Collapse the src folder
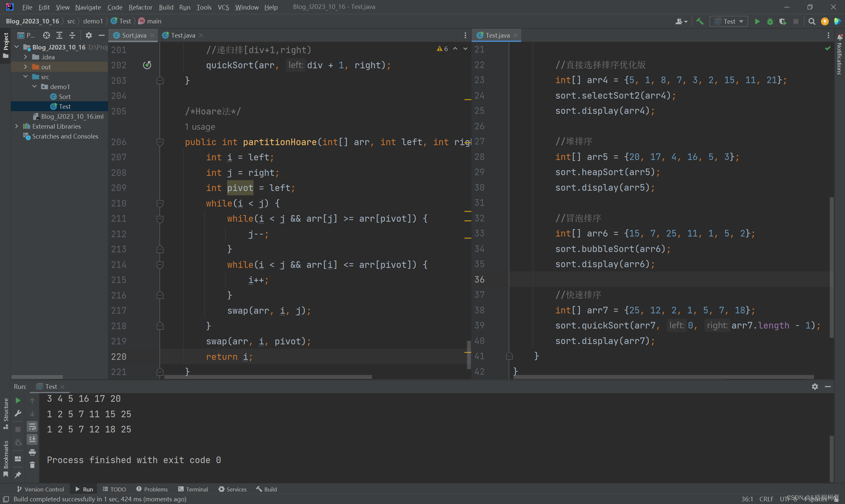Viewport: 845px width, 504px height. coord(25,77)
